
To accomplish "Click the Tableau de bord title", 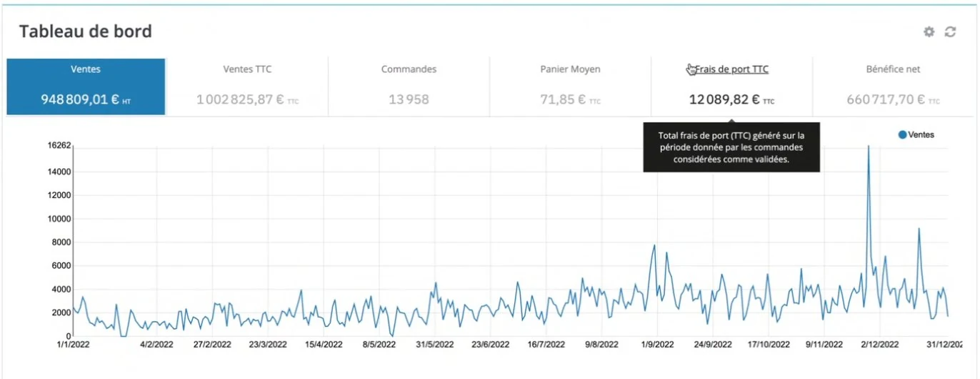I will coord(85,31).
